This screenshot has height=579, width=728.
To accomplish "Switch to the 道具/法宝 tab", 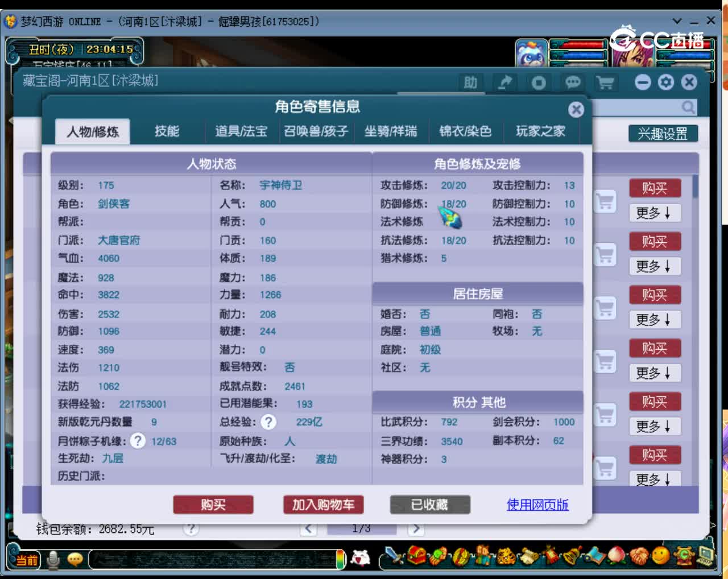I will 241,131.
